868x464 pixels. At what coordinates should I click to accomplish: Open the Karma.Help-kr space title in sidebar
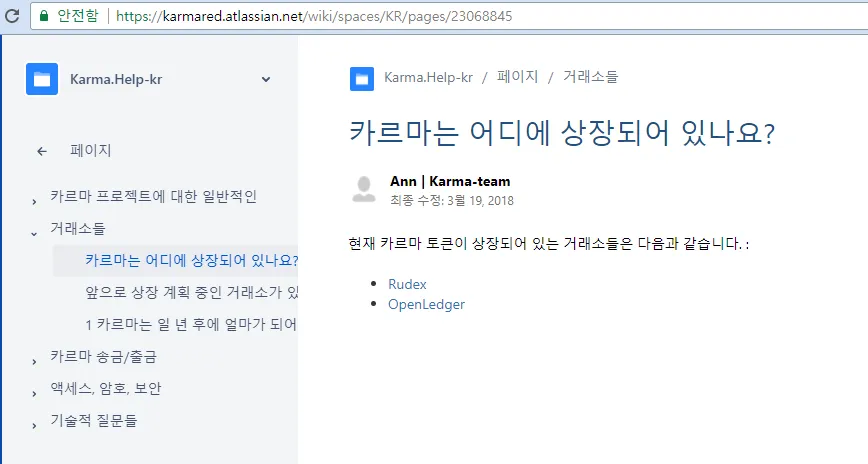point(116,80)
